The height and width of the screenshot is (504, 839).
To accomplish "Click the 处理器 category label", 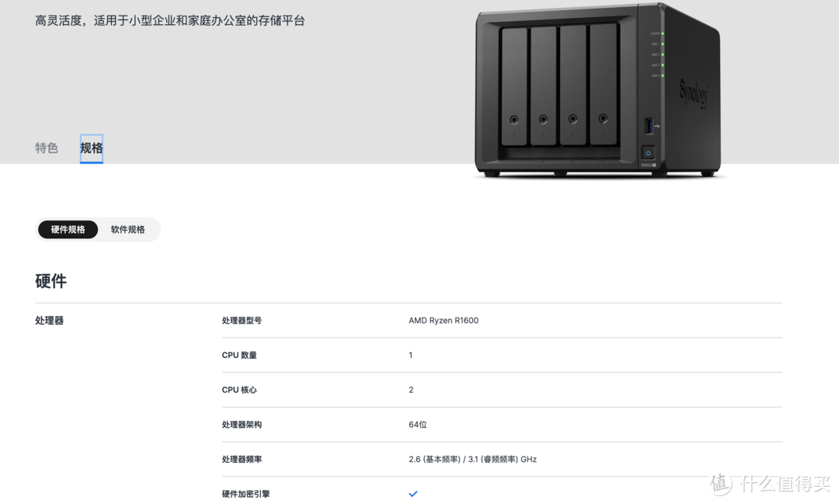I will click(49, 320).
